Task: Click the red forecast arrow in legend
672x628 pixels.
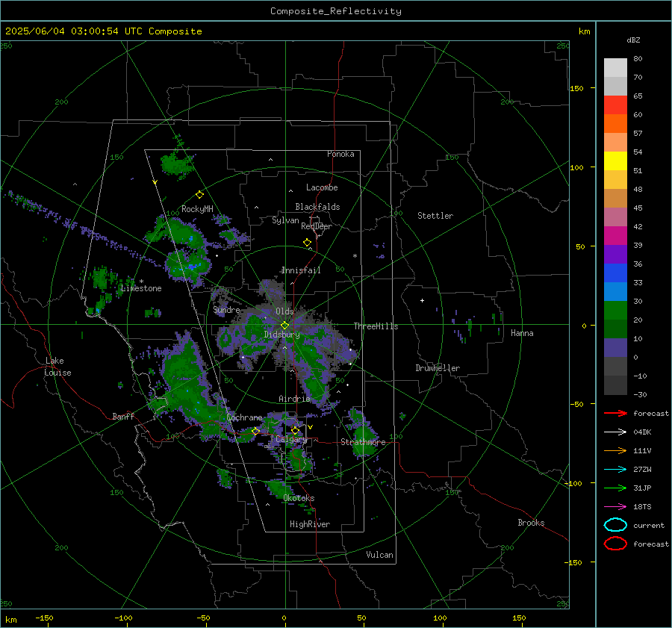Action: pos(615,413)
